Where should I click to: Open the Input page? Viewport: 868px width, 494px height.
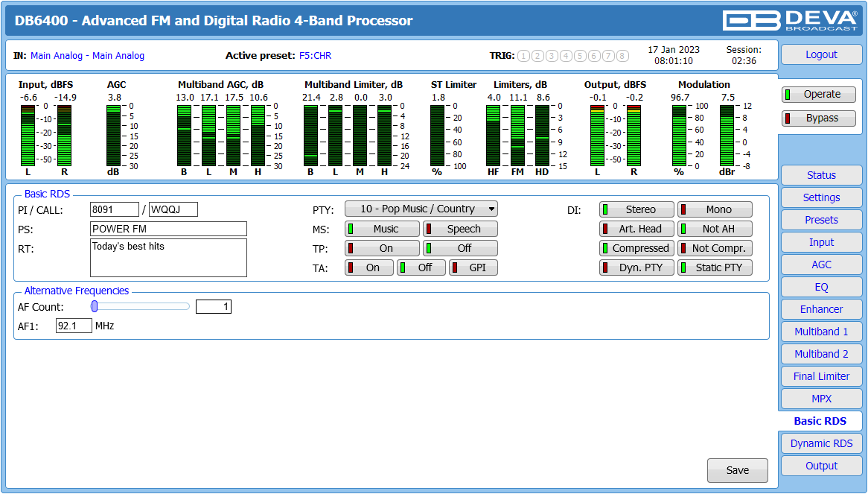point(822,242)
